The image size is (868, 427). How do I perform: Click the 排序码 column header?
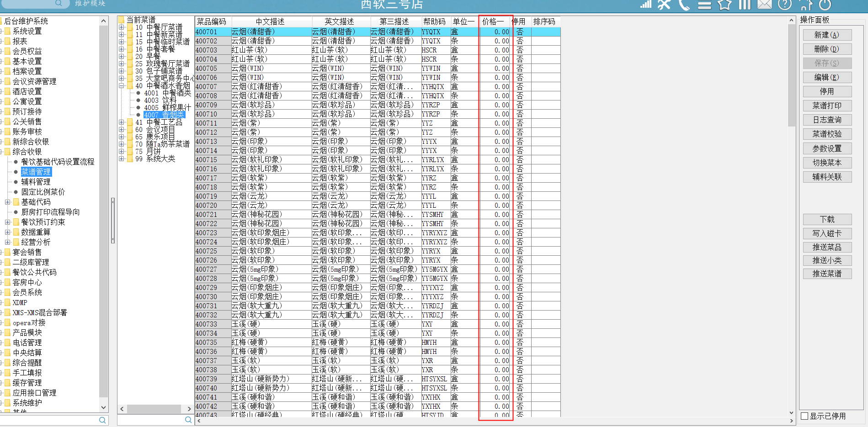(x=546, y=22)
